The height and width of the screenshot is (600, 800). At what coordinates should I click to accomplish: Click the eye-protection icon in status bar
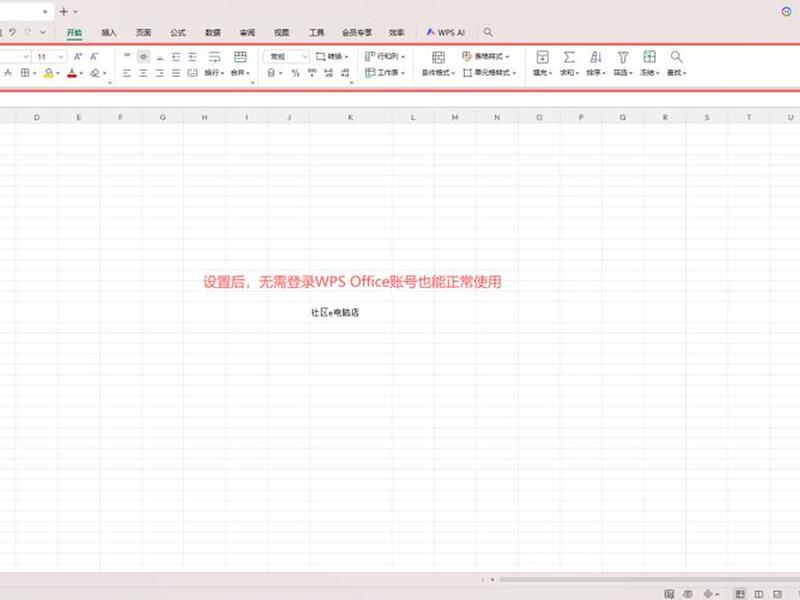[x=688, y=594]
